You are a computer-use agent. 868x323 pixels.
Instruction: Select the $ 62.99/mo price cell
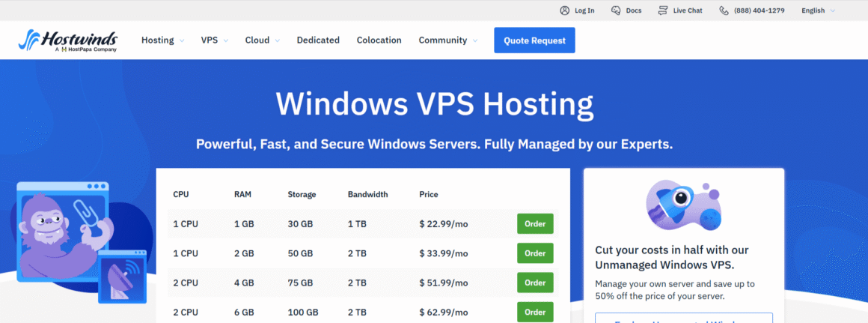click(444, 312)
